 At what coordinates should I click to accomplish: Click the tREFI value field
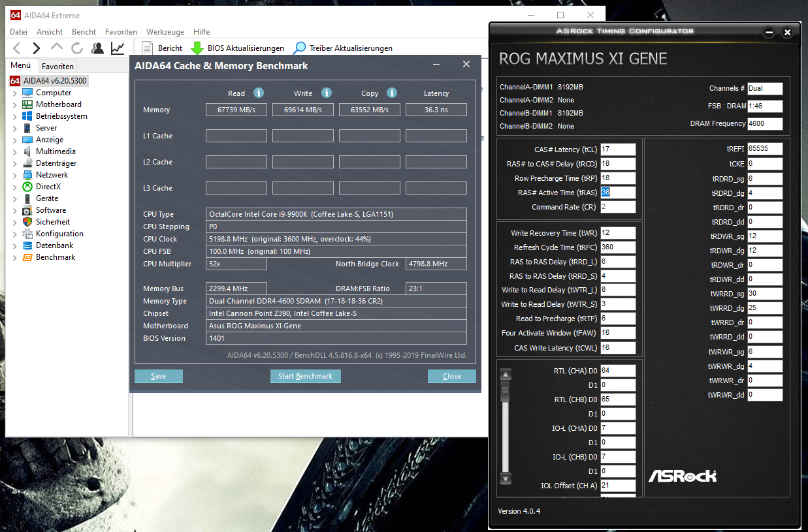[x=765, y=149]
